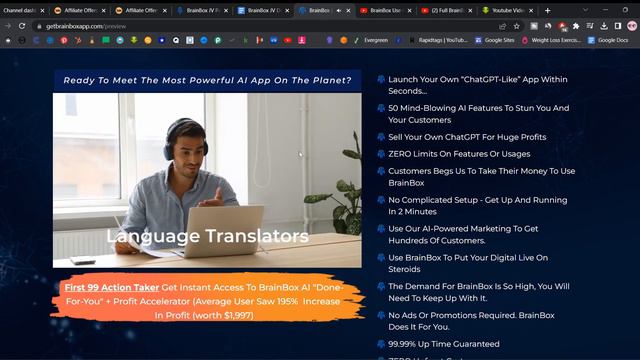Toggle the browser side panel icon
The image size is (640, 360).
[x=618, y=26]
